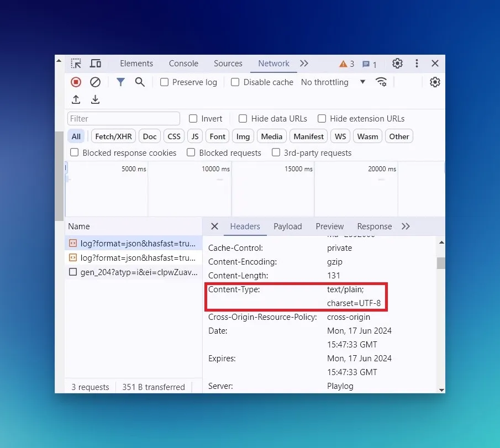The image size is (500, 448).
Task: Activate the inspect element picker icon
Action: point(76,64)
